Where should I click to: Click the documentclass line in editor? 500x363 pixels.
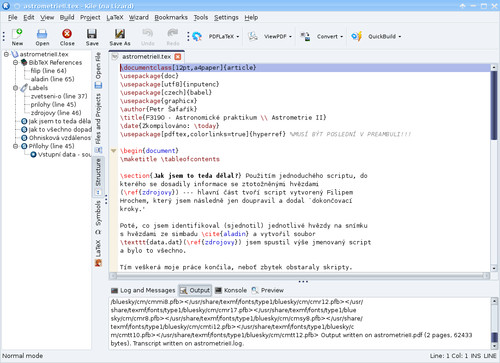[x=305, y=68]
